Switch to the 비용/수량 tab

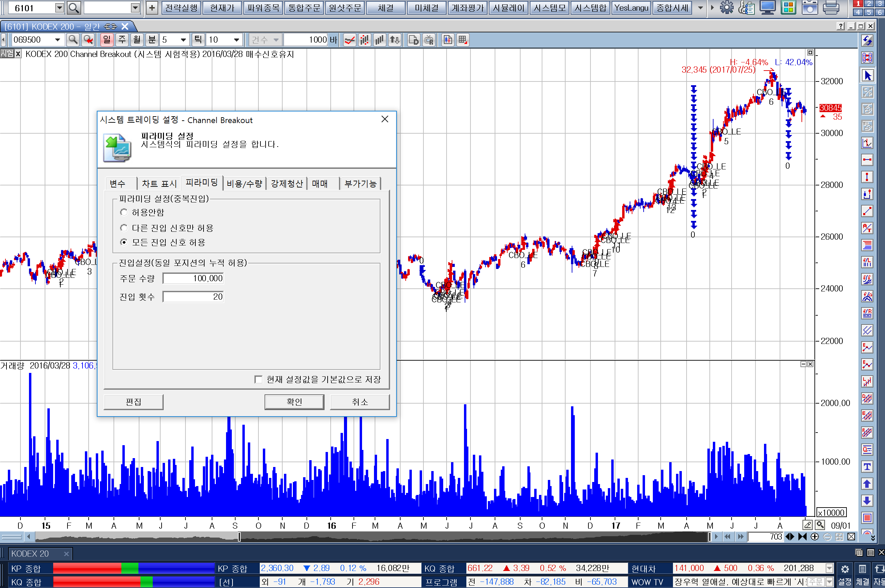[x=244, y=183]
